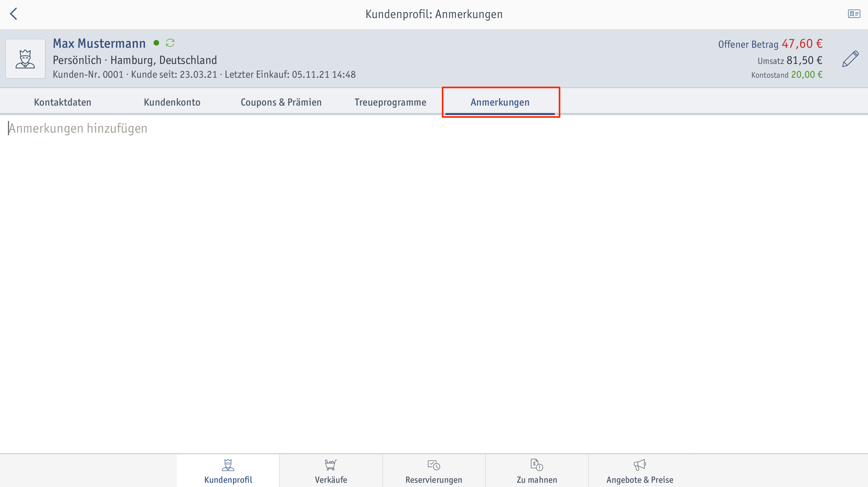Screen dimensions: 868x487
Task: Click the Kontostand 20,00 € value
Action: click(x=787, y=75)
